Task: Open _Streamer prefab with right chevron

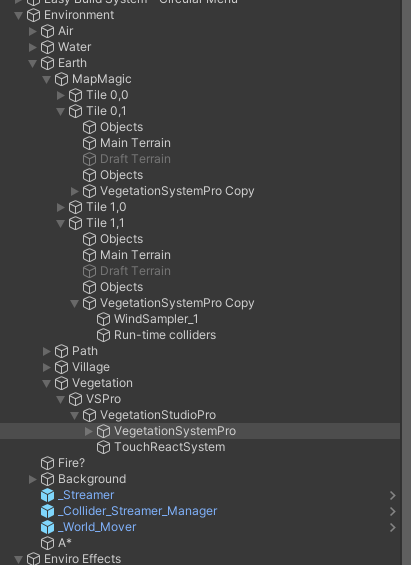Action: point(393,495)
